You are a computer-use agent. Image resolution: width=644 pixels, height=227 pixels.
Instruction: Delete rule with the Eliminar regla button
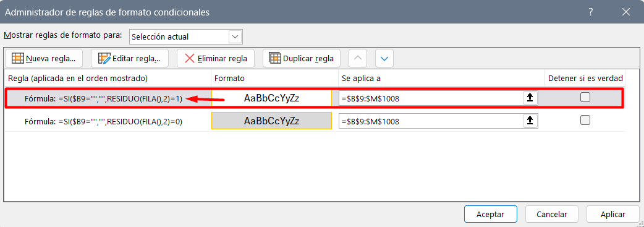pos(216,58)
